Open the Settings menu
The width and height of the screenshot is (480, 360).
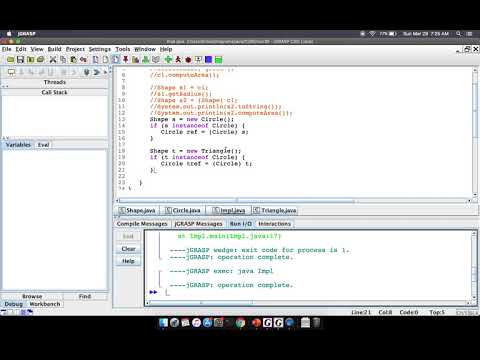pyautogui.click(x=100, y=49)
